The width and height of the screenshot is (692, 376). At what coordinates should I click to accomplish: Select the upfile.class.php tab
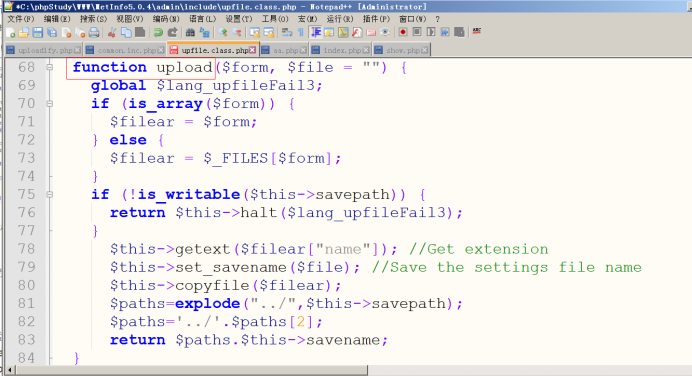point(213,50)
